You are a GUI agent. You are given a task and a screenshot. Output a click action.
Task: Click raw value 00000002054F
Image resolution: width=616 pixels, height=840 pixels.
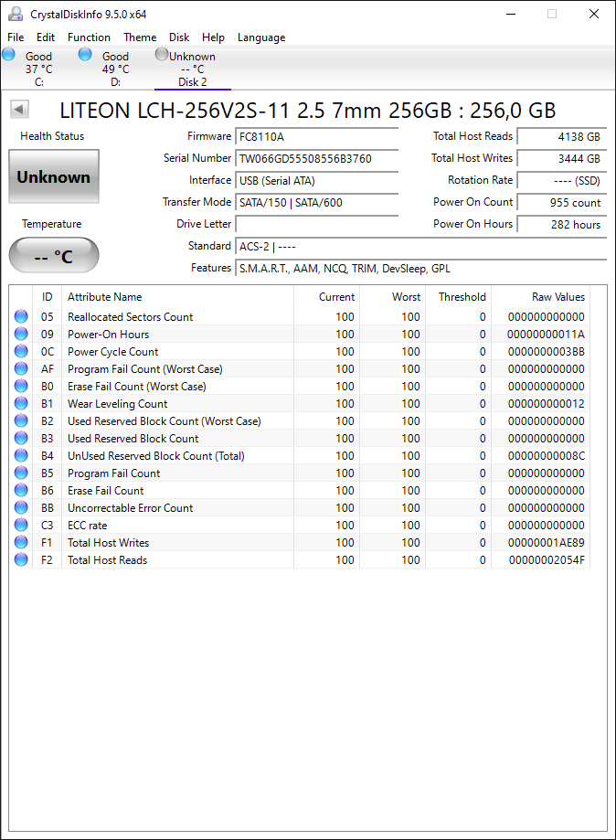click(546, 560)
